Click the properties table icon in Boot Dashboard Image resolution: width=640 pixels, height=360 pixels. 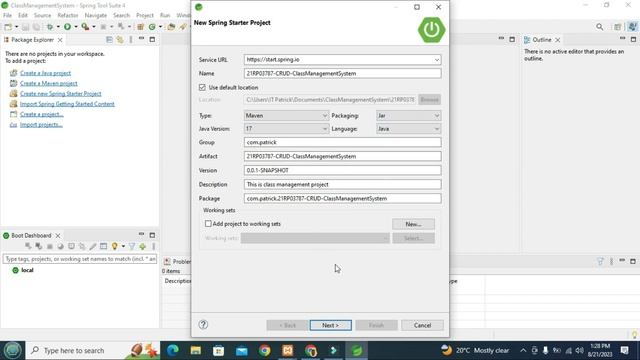[x=103, y=246]
